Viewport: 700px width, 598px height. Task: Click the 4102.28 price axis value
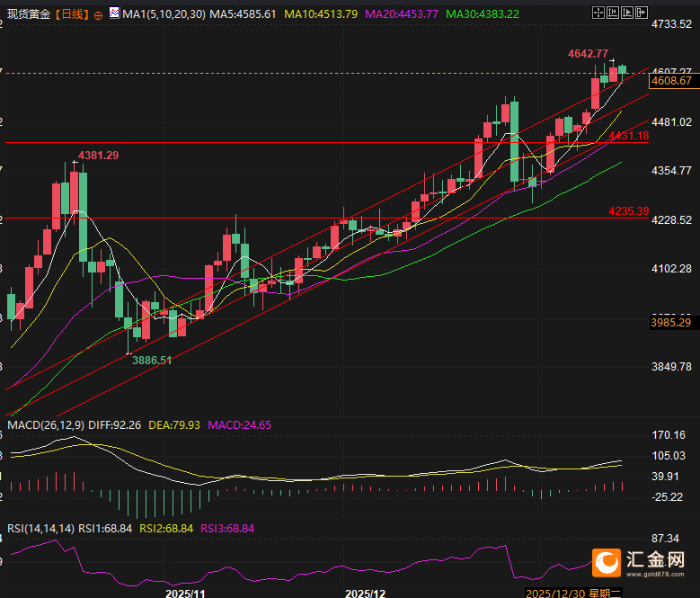coord(671,268)
